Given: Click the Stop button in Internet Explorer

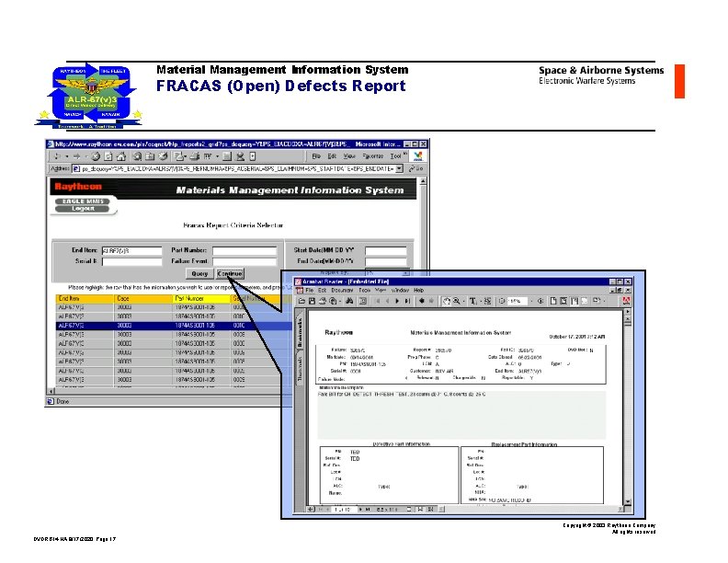Looking at the screenshot, I should [96, 156].
